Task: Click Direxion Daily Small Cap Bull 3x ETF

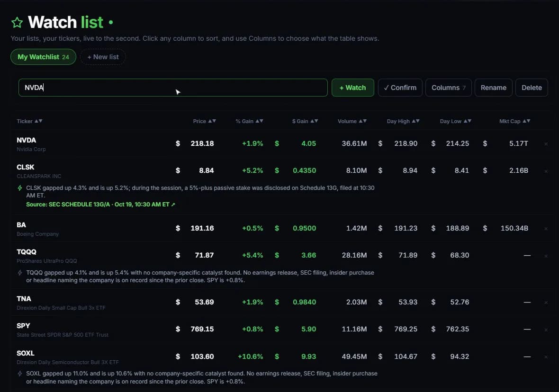Action: pyautogui.click(x=61, y=308)
